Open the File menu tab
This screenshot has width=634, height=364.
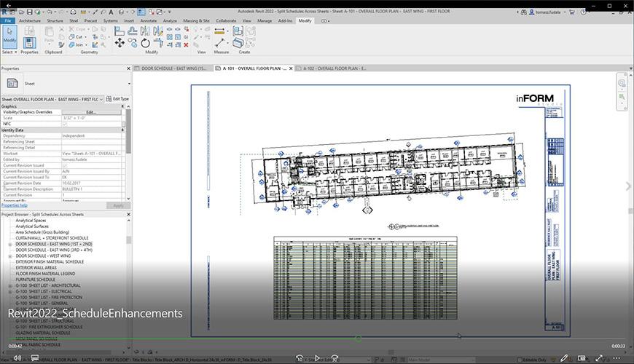click(x=8, y=20)
